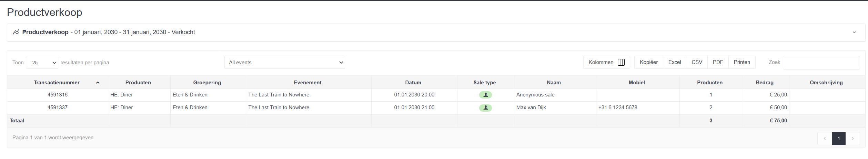Sort by the Evenement column header
Image resolution: width=868 pixels, height=159 pixels.
click(308, 82)
